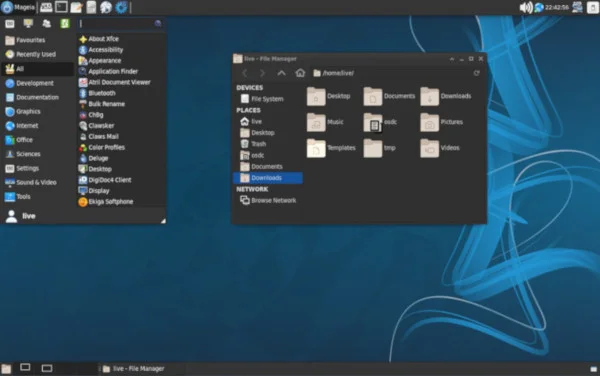Viewport: 600px width, 376px height.
Task: Open the Pictures folder
Action: [x=429, y=122]
